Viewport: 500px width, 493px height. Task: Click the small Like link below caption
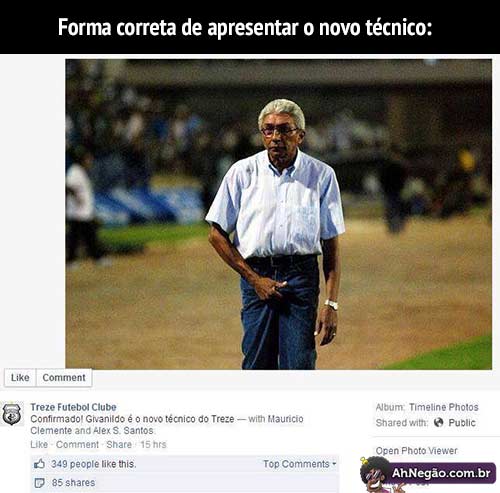coord(39,444)
